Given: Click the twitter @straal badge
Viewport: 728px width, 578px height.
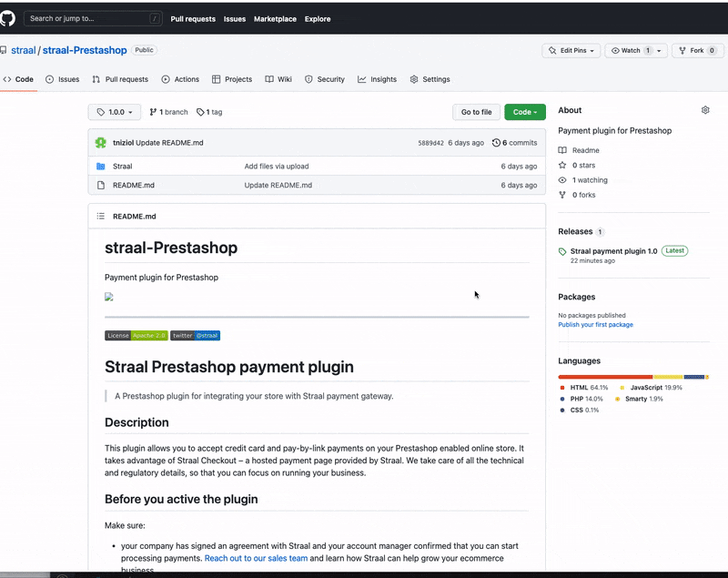Looking at the screenshot, I should [195, 335].
